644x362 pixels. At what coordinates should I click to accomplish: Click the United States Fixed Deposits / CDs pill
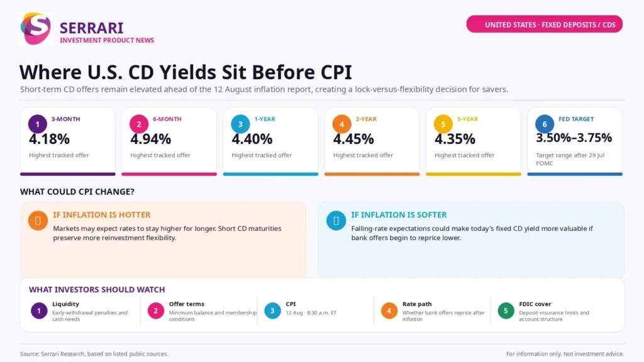click(544, 25)
